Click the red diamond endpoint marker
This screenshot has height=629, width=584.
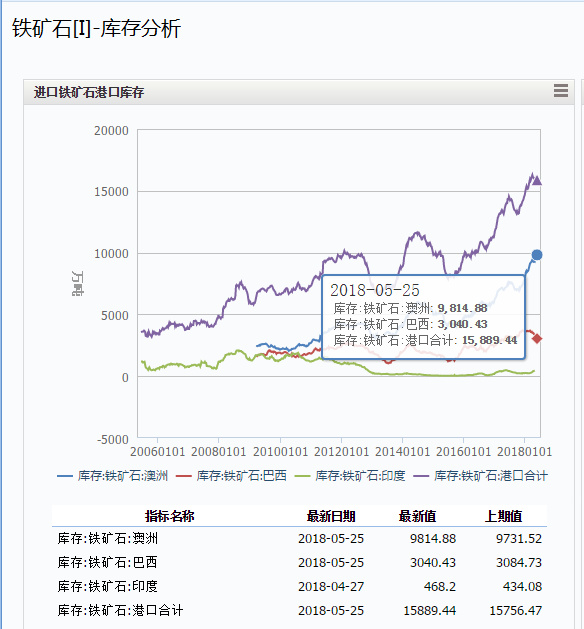pos(537,339)
